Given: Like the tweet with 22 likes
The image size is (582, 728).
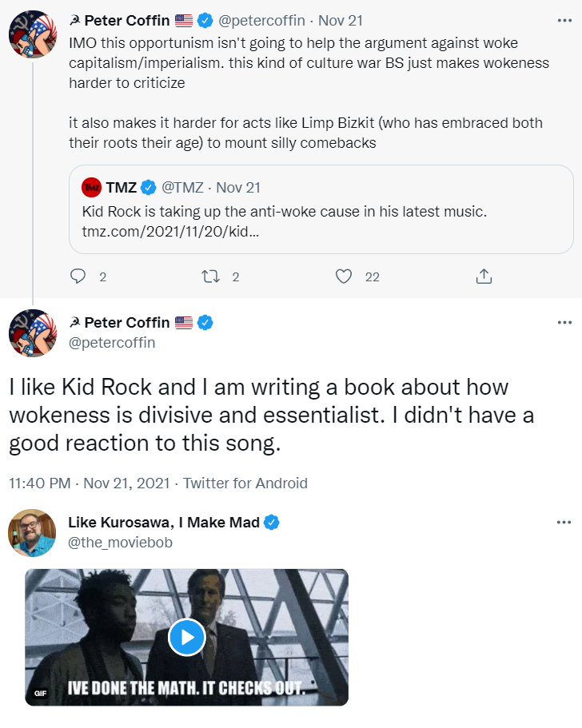Looking at the screenshot, I should tap(344, 276).
